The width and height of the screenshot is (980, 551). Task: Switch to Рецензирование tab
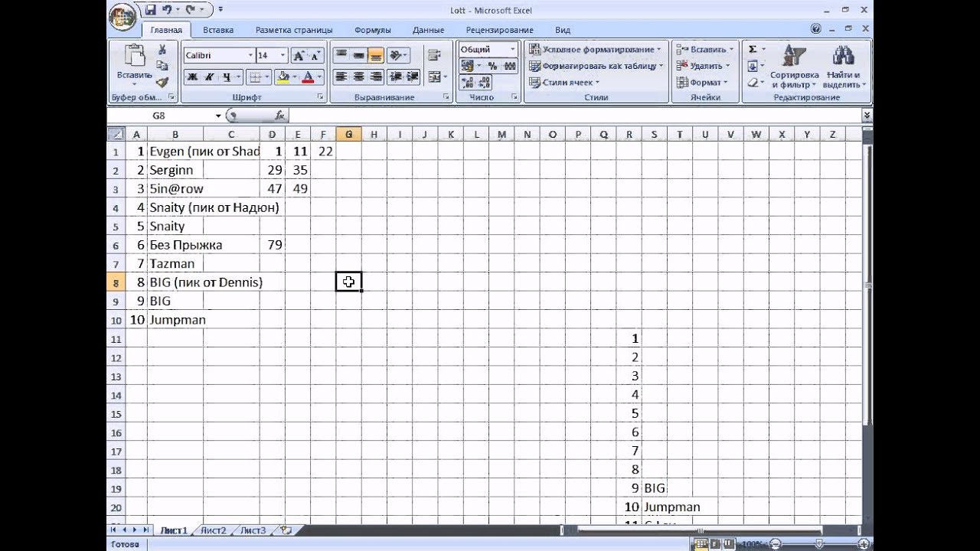click(500, 30)
